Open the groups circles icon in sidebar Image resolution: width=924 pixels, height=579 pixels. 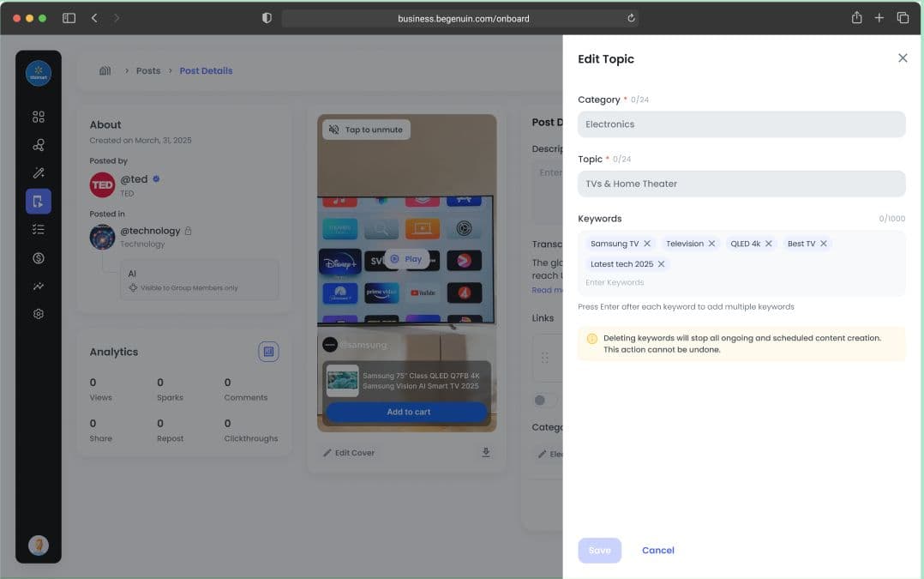coord(39,145)
